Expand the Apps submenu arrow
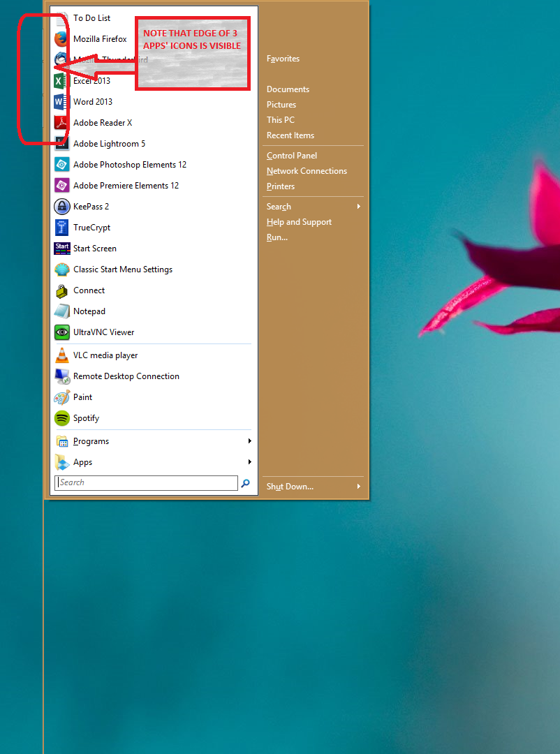The height and width of the screenshot is (754, 560). click(249, 462)
